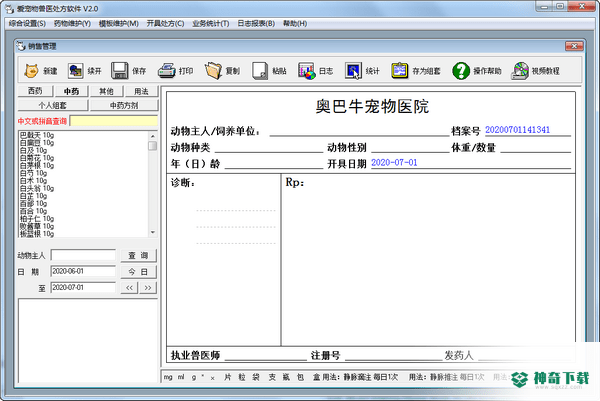Click herb list scrollbar up arrow
600x401 pixels.
click(x=153, y=136)
